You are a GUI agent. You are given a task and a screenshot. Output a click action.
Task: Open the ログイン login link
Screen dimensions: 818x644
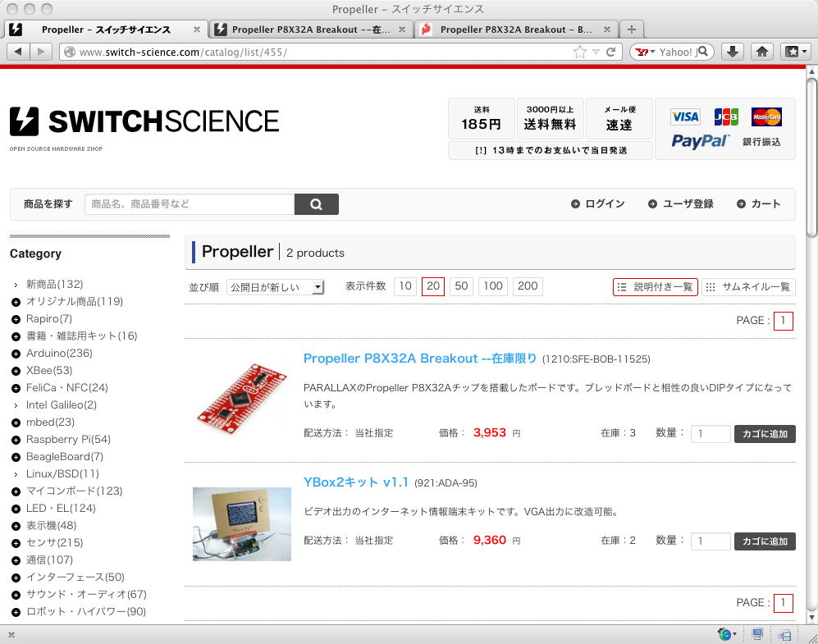tap(598, 204)
